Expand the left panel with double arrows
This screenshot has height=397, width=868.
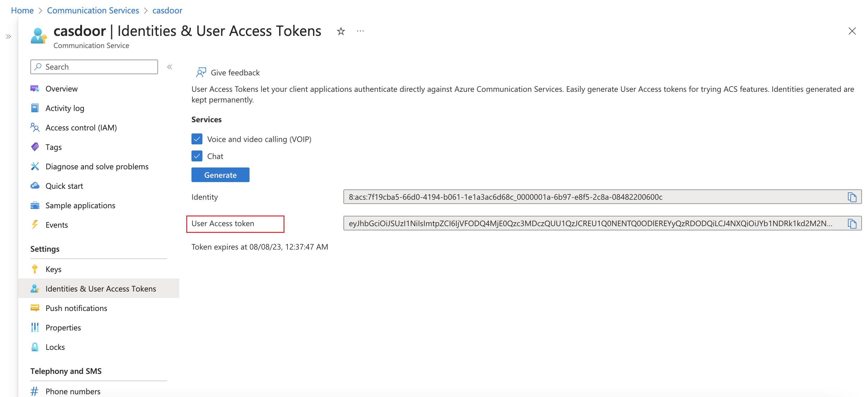[x=8, y=36]
